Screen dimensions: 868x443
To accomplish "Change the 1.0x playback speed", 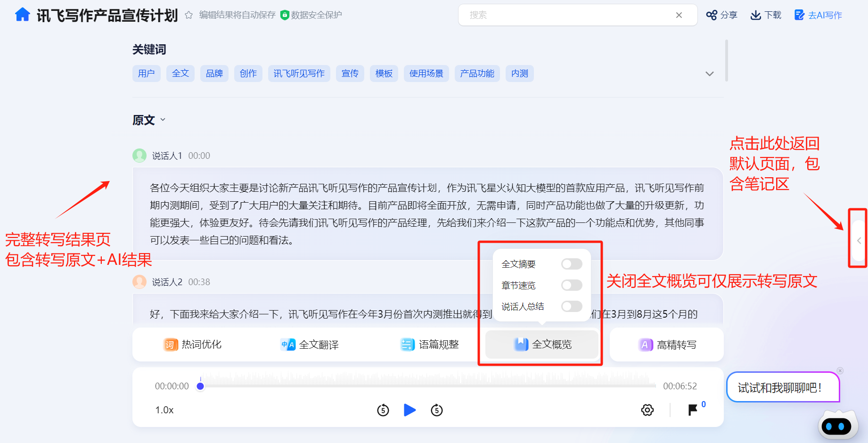I will [x=164, y=410].
